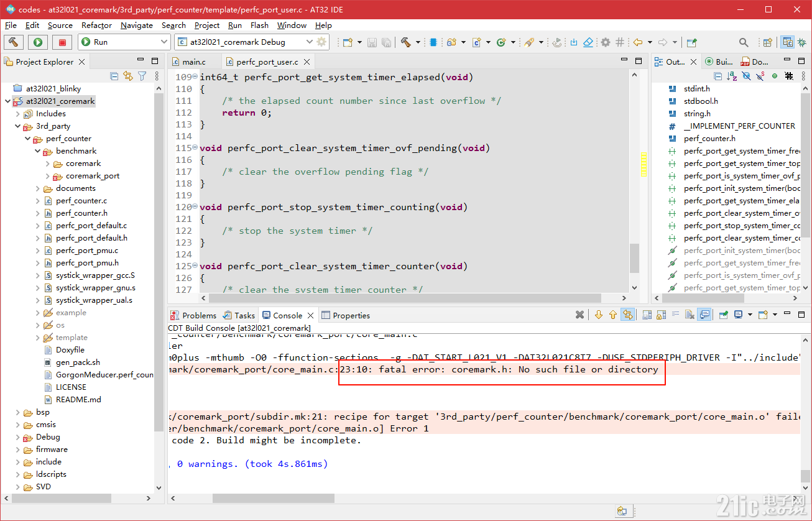Expand the Includes tree node
The width and height of the screenshot is (812, 521).
[18, 114]
